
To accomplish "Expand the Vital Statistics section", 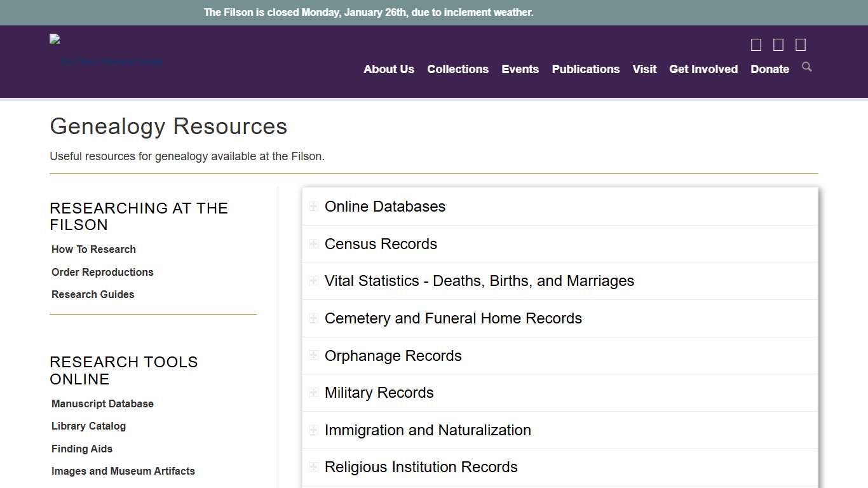I will [x=313, y=280].
